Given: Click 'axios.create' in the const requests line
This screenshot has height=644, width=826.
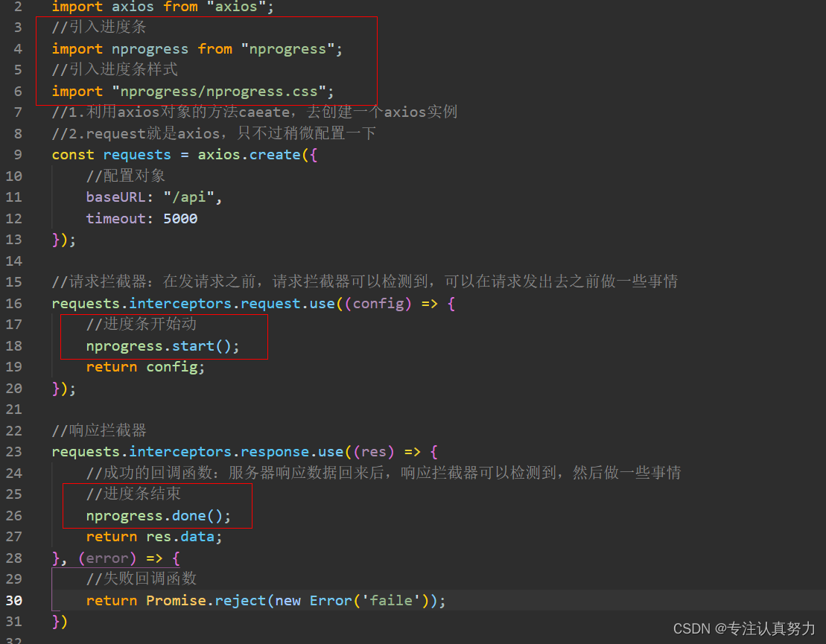Looking at the screenshot, I should click(249, 155).
